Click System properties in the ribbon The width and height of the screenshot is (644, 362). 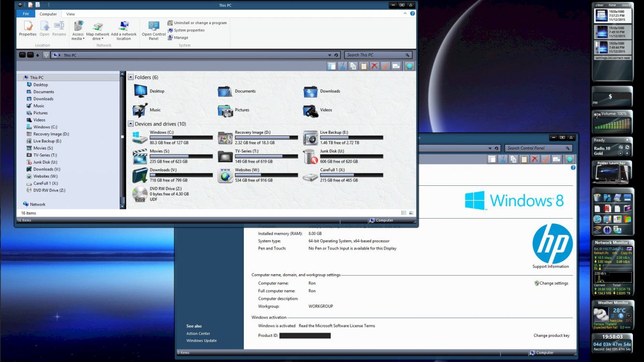coord(186,30)
